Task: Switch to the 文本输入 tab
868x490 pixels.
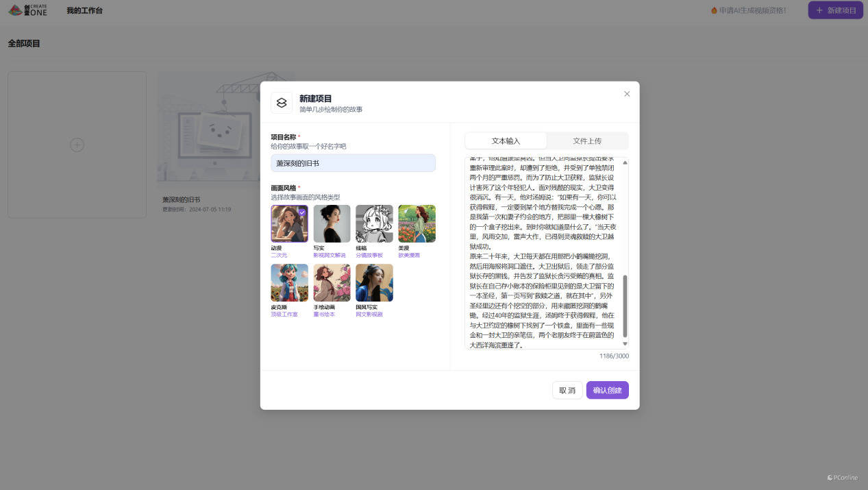Action: pyautogui.click(x=506, y=140)
